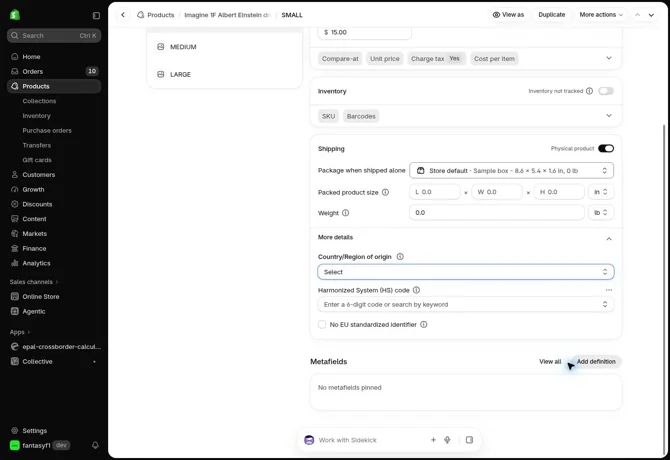Viewport: 670px width, 460px height.
Task: Click the Packed product size info icon
Action: point(385,192)
